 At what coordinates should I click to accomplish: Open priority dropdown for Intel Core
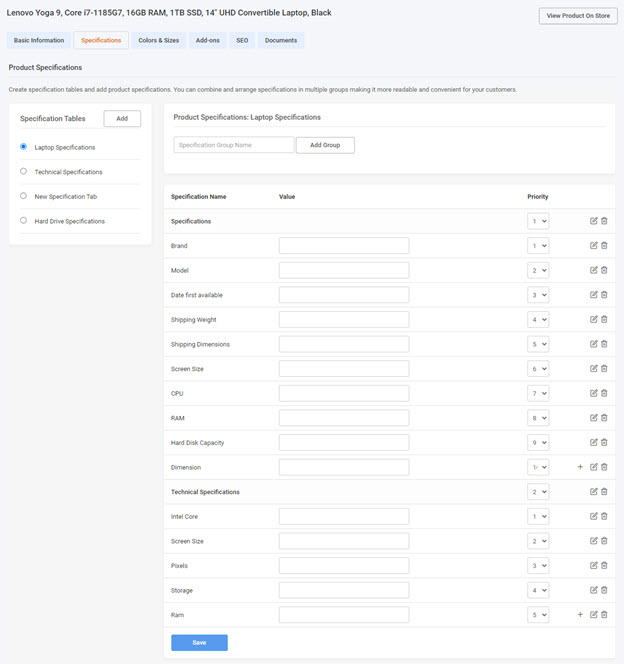[538, 516]
